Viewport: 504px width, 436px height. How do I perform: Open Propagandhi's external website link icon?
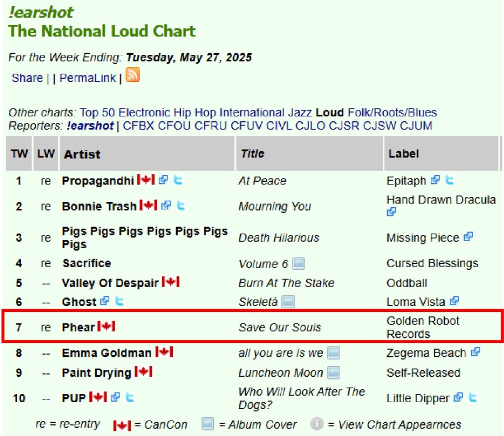[x=163, y=180]
